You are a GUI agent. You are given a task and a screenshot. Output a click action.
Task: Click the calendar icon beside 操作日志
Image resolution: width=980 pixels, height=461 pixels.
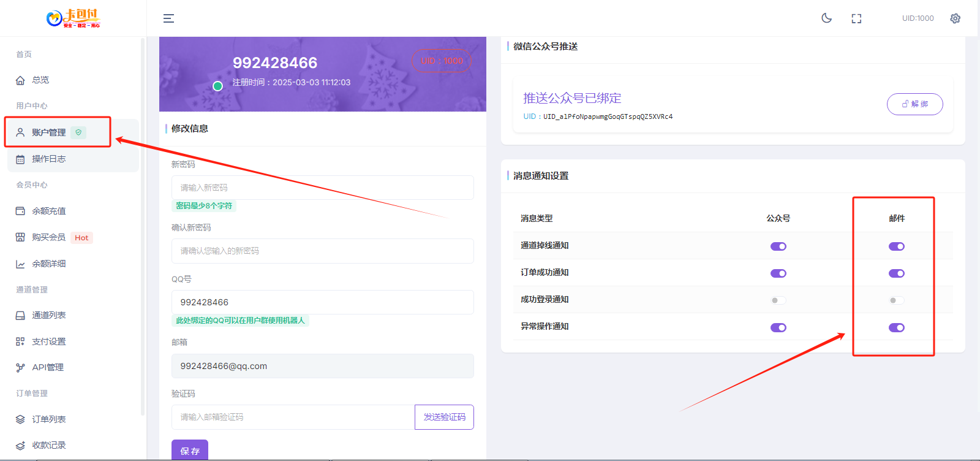(20, 159)
